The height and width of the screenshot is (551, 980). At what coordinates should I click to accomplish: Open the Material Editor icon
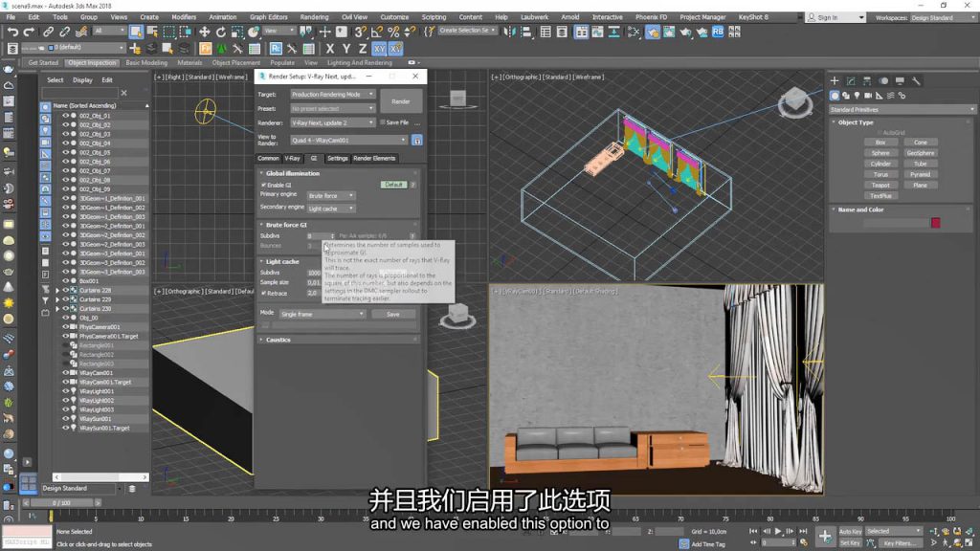(x=634, y=32)
